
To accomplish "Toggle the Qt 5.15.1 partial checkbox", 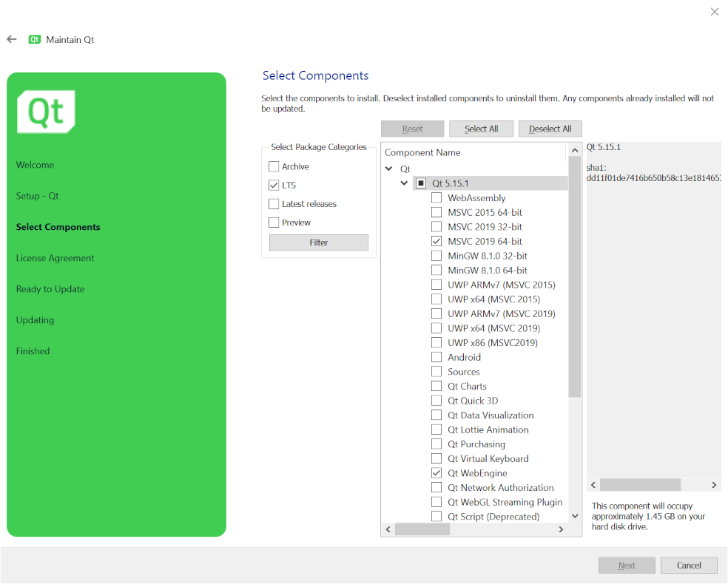I will pos(421,183).
